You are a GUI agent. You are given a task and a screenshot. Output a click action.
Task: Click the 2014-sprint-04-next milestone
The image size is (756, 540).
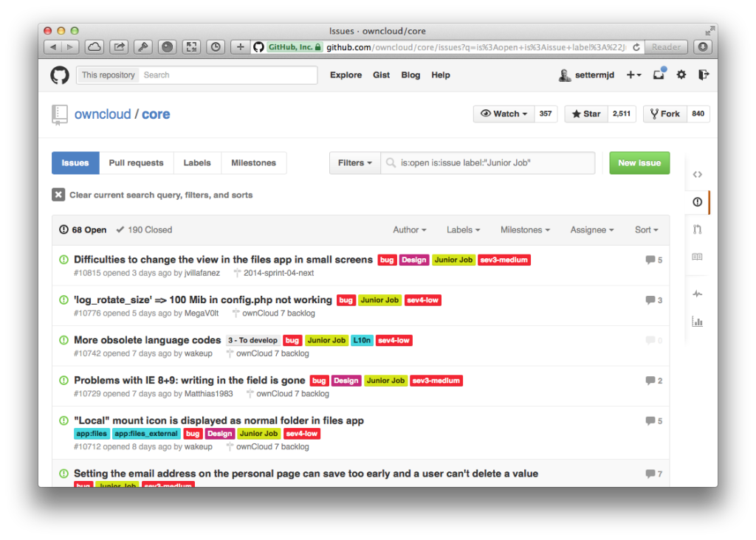278,273
